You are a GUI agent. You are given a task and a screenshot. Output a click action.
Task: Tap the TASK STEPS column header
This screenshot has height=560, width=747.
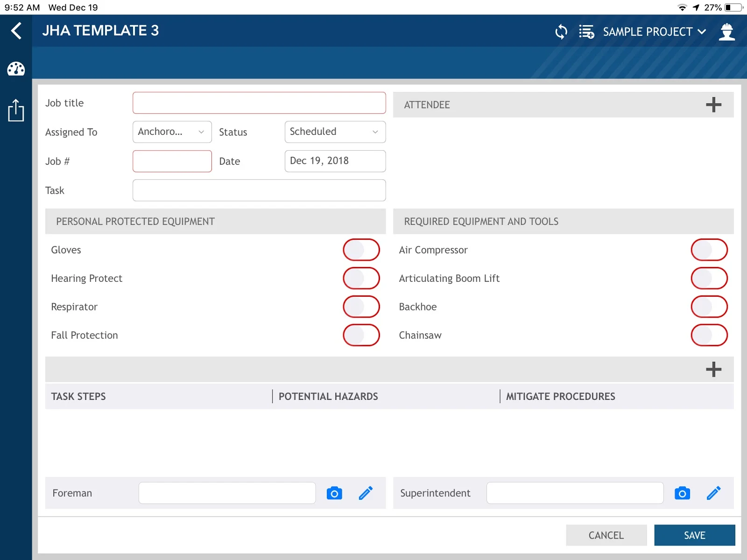tap(78, 397)
